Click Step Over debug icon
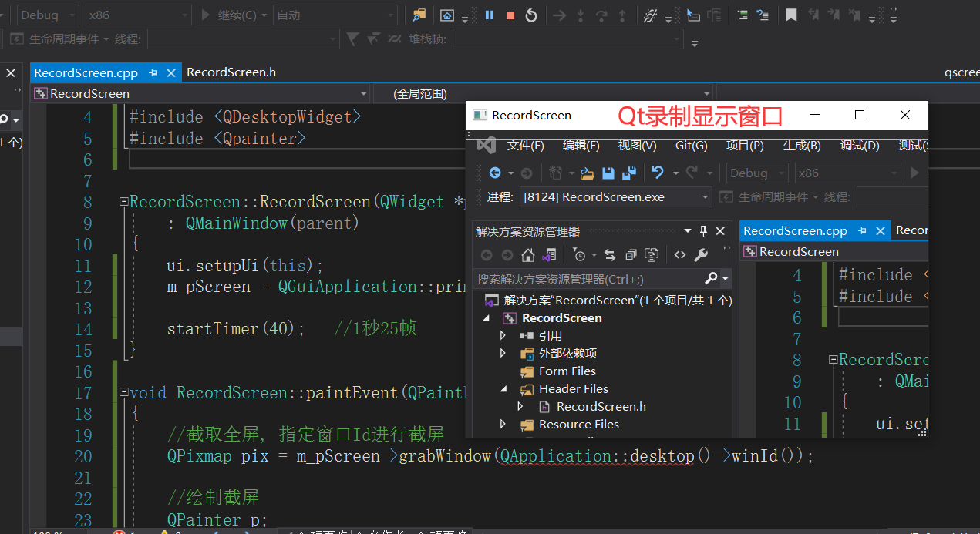The width and height of the screenshot is (980, 534). pyautogui.click(x=601, y=15)
